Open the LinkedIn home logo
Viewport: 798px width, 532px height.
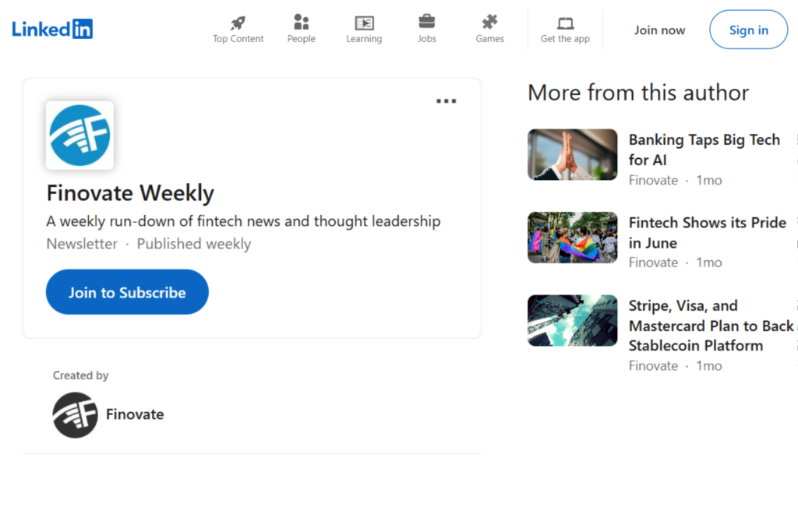(52, 29)
